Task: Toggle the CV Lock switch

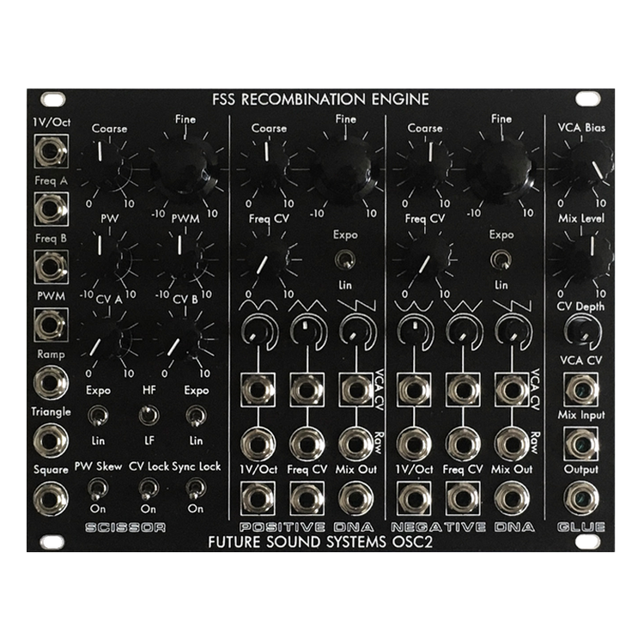Action: pos(148,488)
